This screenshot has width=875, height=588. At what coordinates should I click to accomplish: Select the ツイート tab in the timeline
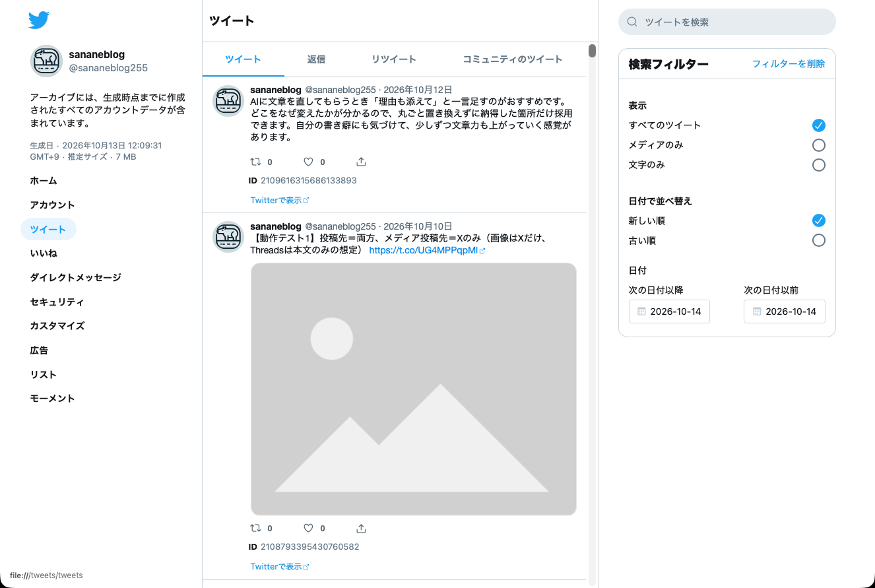(x=243, y=59)
